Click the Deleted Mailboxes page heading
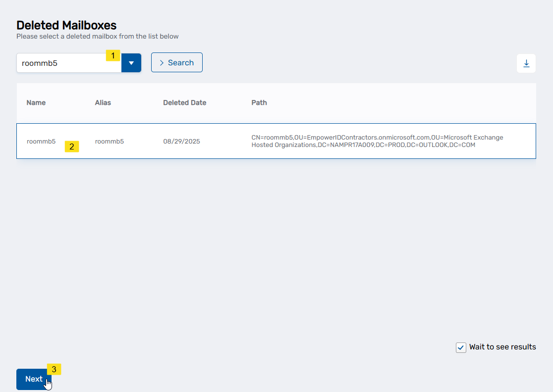This screenshot has height=392, width=553. [66, 25]
